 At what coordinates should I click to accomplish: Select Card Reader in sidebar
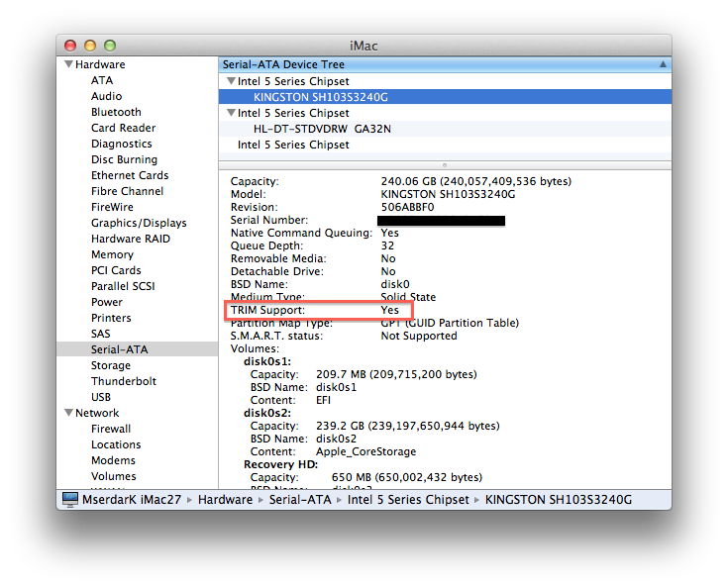coord(123,128)
